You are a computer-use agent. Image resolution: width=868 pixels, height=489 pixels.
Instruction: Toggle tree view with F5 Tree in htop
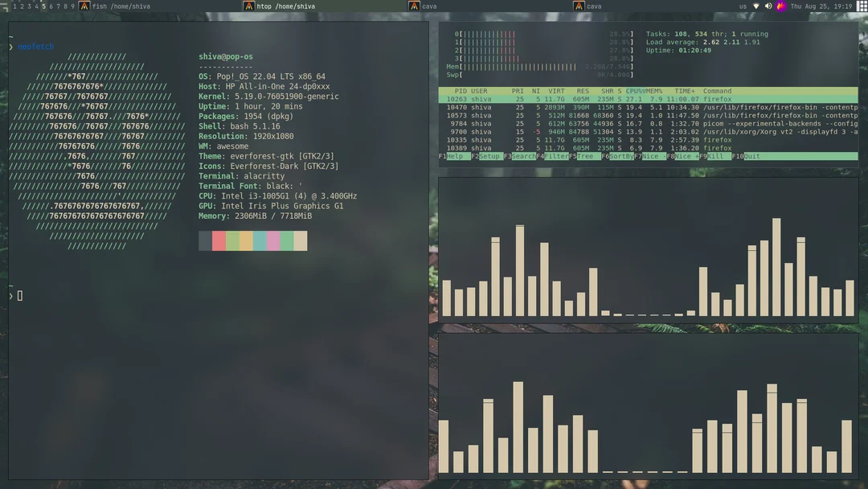coord(583,156)
